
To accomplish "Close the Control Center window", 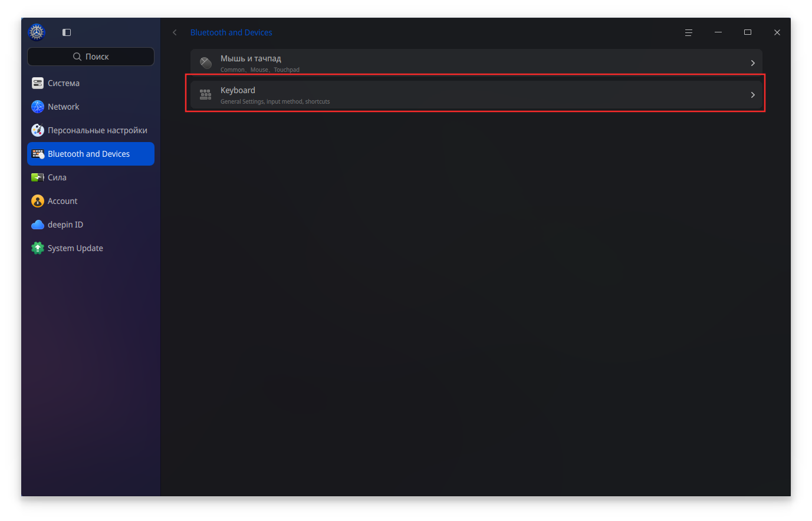I will point(777,32).
